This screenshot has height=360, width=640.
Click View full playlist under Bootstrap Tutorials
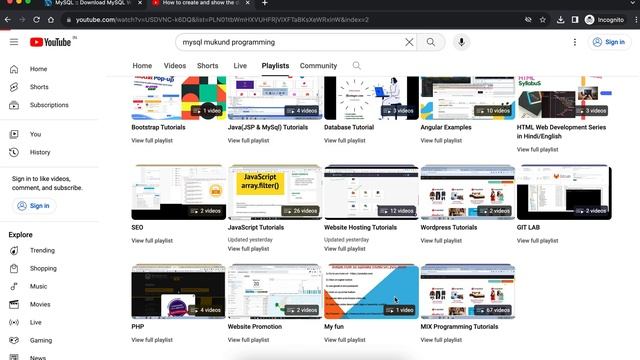click(152, 140)
